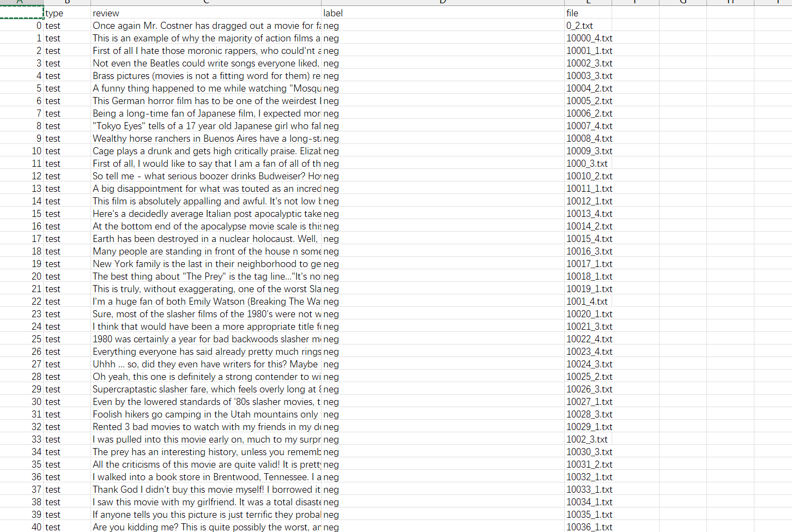Select the file cell 10019_1.txt

point(588,289)
